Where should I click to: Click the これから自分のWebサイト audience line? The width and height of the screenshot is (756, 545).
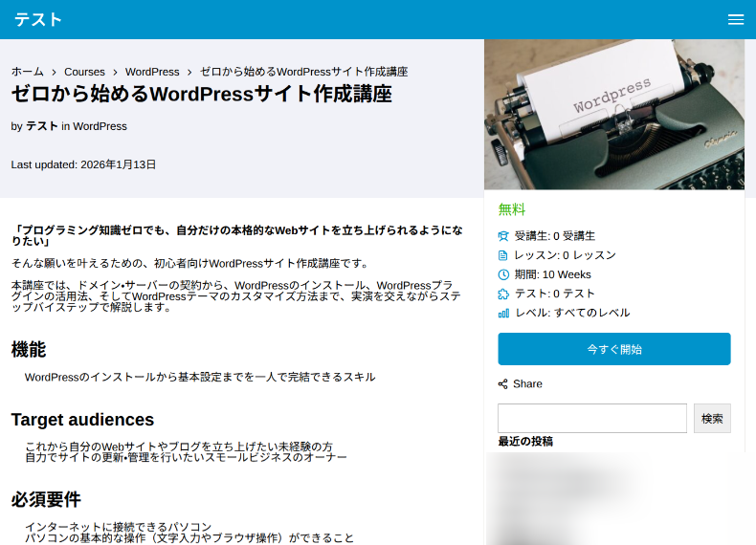(x=179, y=447)
